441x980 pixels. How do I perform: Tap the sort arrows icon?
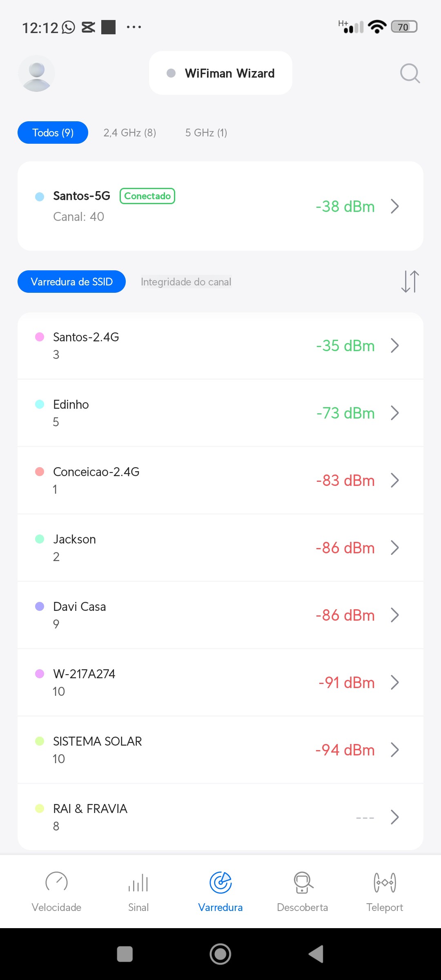click(x=410, y=282)
